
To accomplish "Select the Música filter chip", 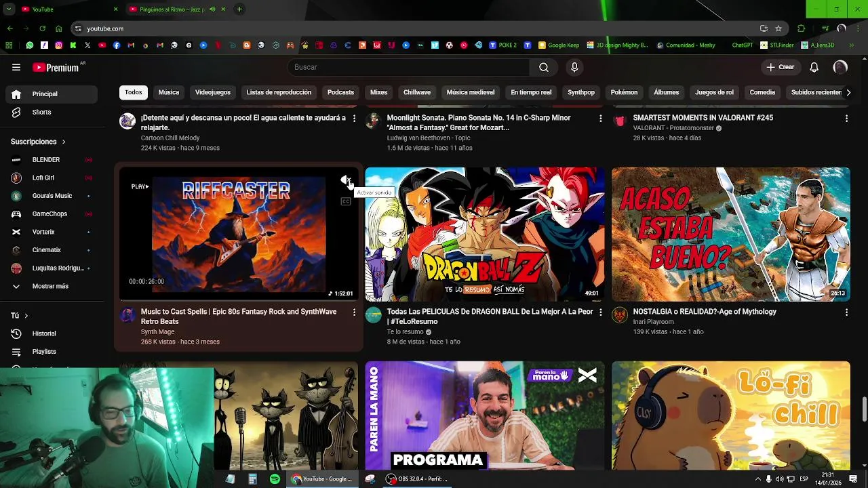I will tap(169, 92).
